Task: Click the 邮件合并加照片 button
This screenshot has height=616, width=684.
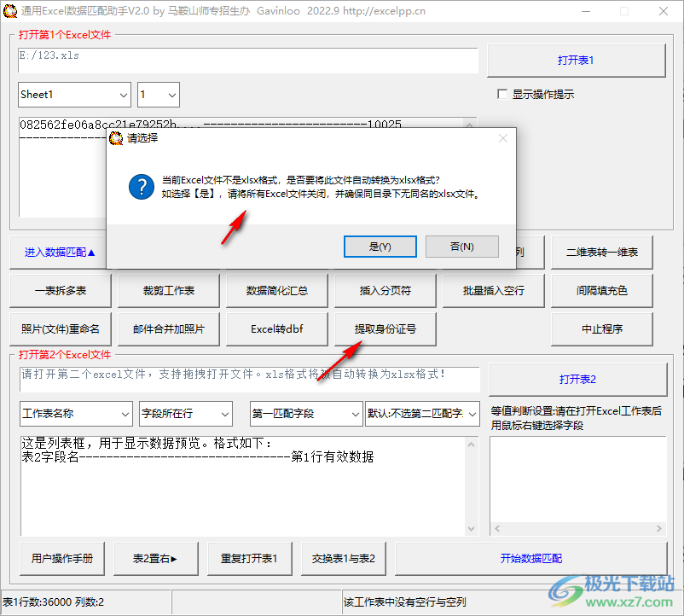Action: pos(169,329)
